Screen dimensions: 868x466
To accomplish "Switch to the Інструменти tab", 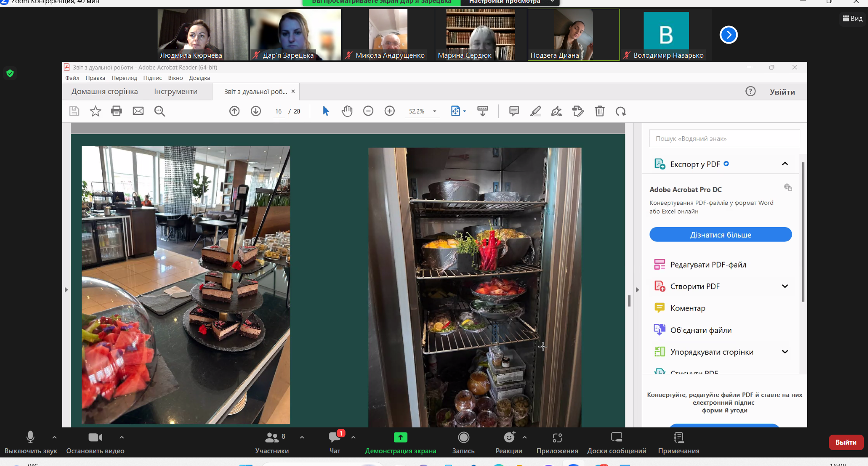I will 175,92.
